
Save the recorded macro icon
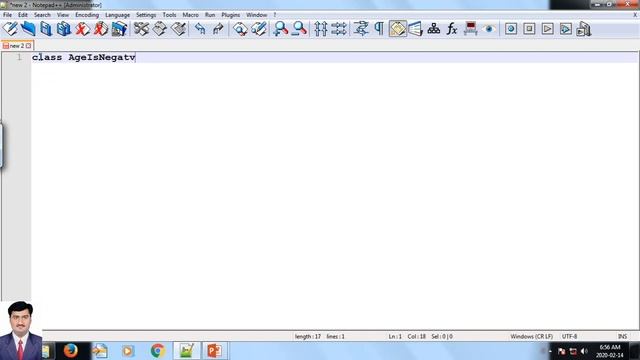coord(584,29)
